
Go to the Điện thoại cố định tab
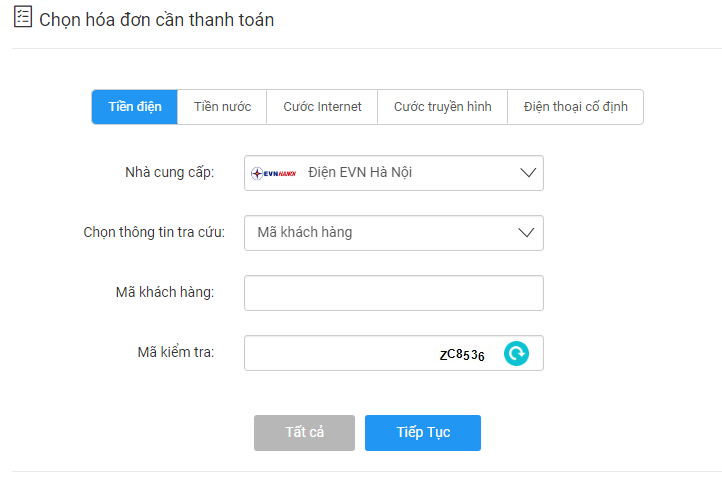tap(575, 107)
